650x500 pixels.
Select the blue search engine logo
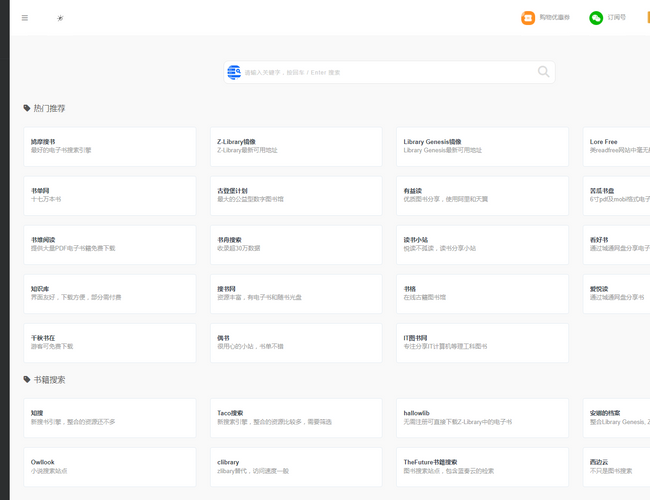coord(234,72)
